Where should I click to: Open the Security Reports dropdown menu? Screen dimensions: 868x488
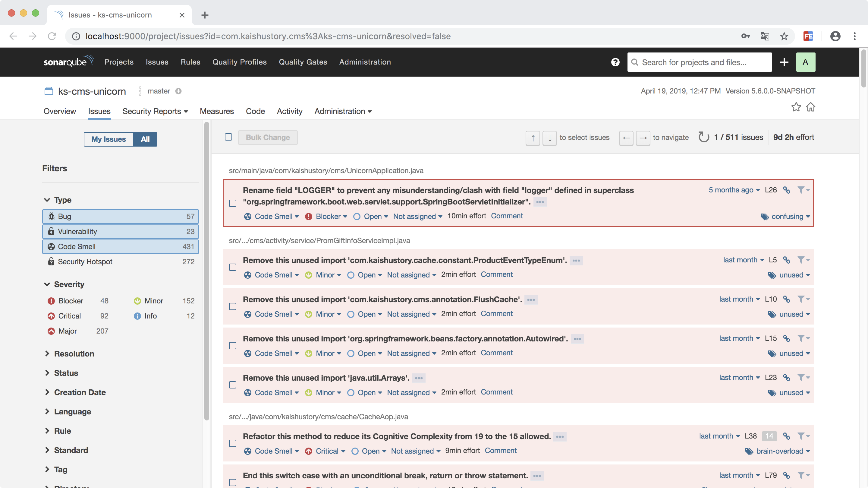(155, 111)
